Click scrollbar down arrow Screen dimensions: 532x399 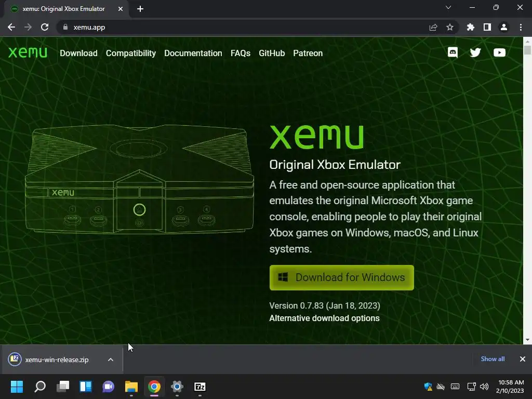pyautogui.click(x=527, y=340)
